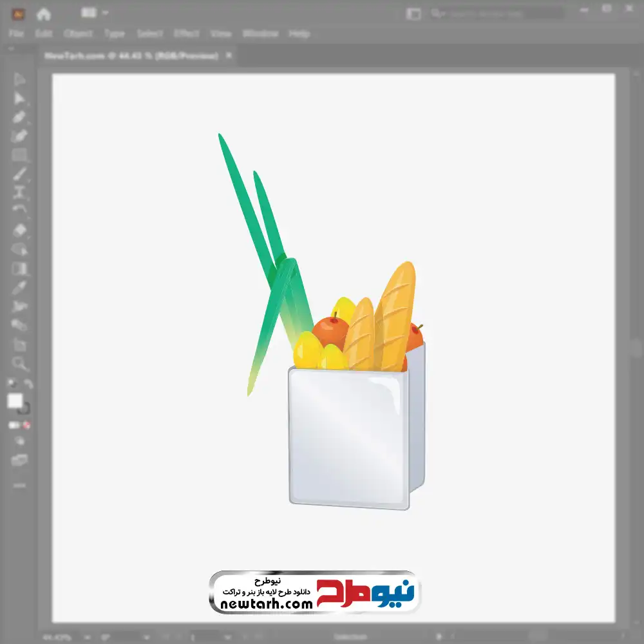Close the NewTarh.com document tab

point(229,55)
